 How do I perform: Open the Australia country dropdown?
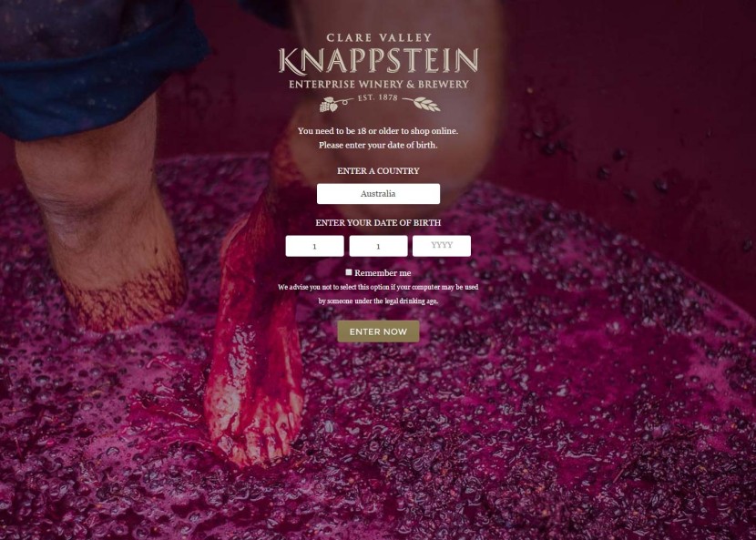pyautogui.click(x=378, y=194)
